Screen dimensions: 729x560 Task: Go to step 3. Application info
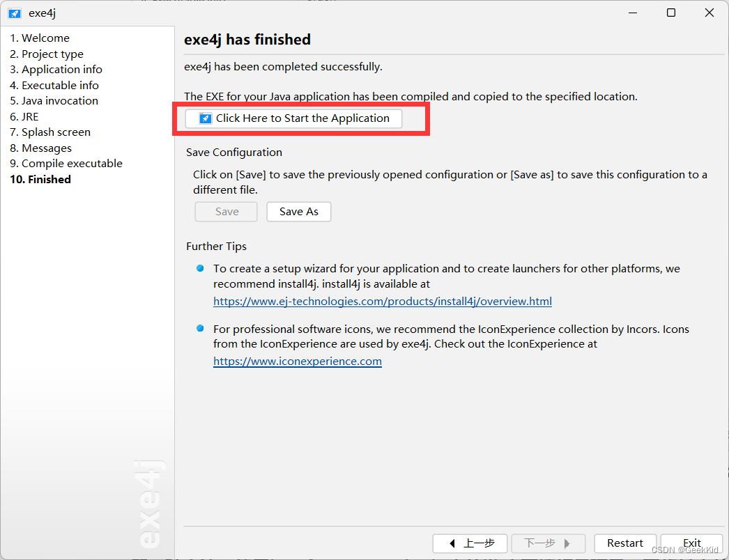56,69
